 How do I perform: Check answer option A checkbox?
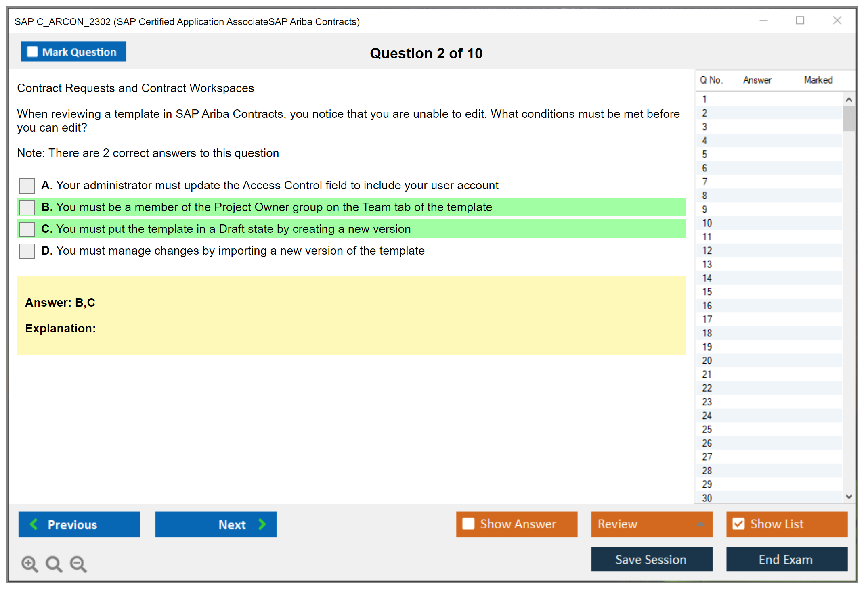(27, 186)
